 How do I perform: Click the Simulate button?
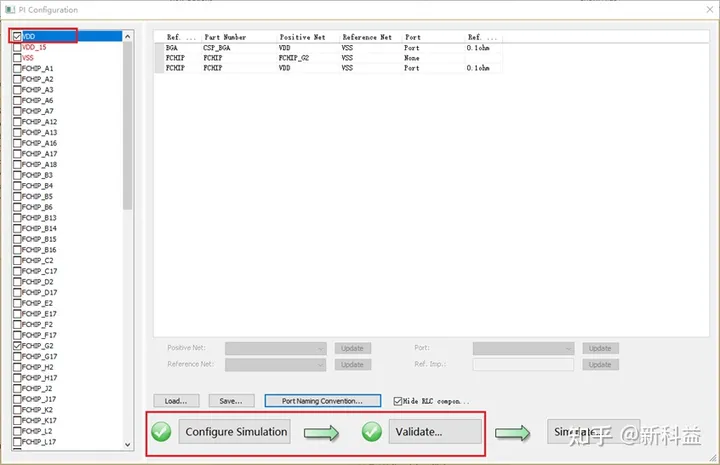tap(593, 431)
